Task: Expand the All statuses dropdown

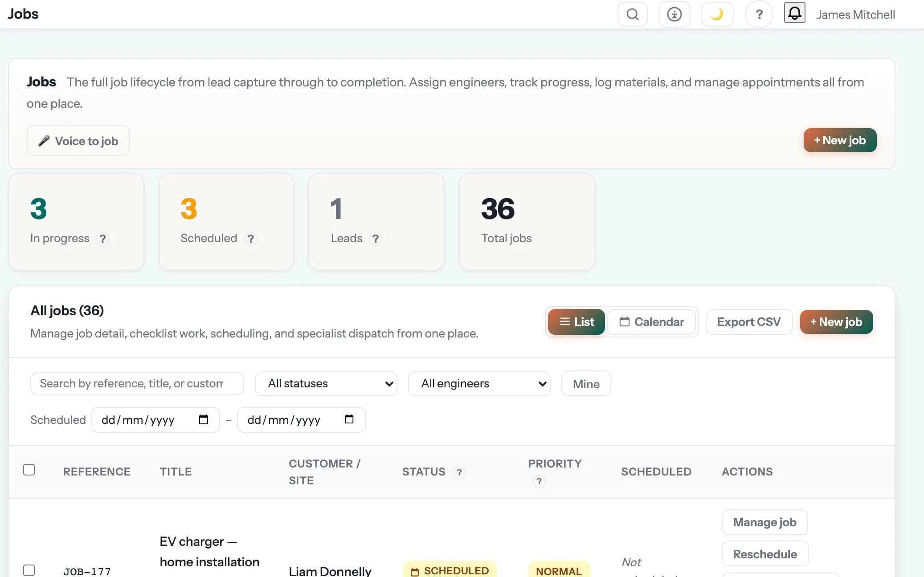Action: point(326,384)
